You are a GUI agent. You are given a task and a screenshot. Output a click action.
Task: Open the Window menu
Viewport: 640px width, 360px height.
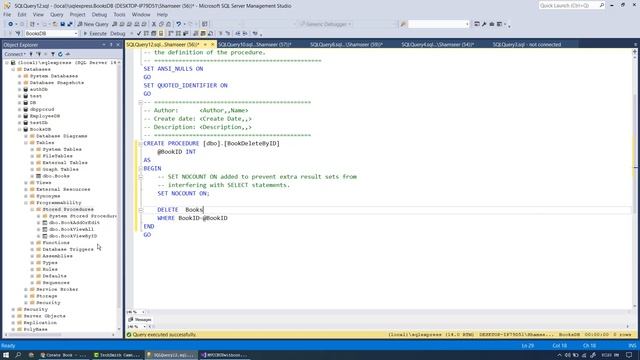click(141, 15)
